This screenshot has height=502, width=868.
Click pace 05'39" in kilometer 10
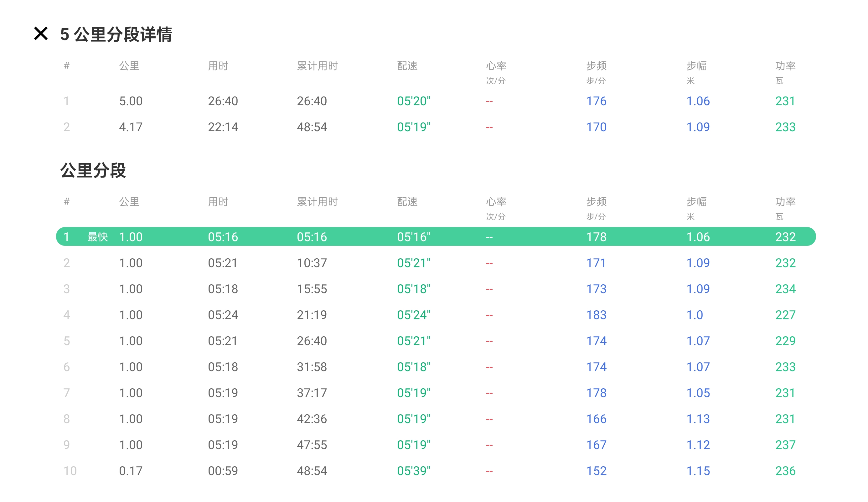413,471
